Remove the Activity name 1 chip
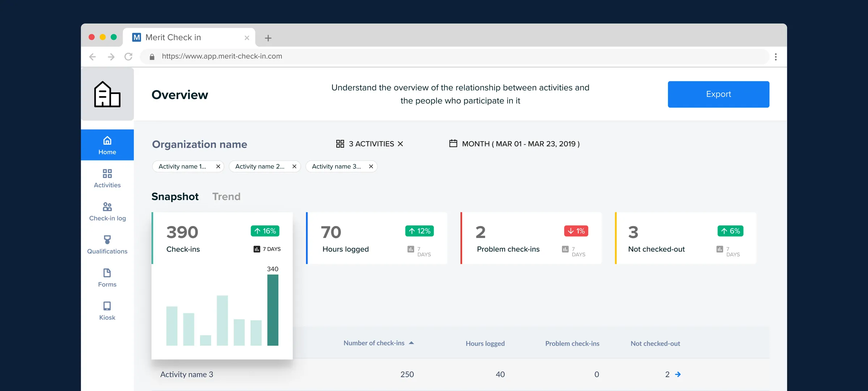The width and height of the screenshot is (868, 391). point(218,166)
